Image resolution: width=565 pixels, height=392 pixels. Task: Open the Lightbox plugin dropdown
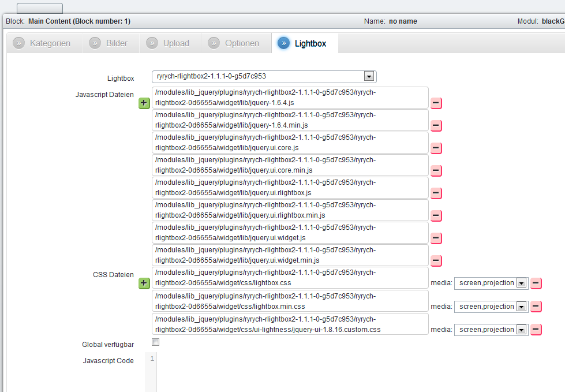(x=369, y=76)
